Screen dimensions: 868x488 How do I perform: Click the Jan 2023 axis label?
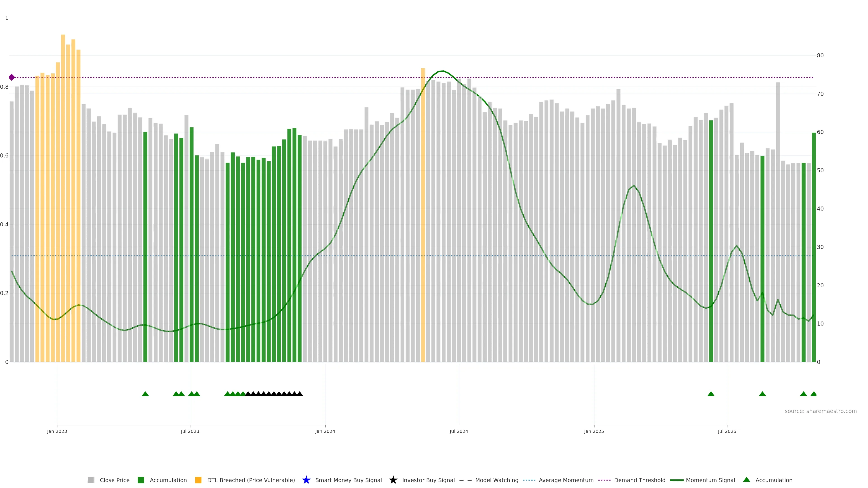click(57, 431)
